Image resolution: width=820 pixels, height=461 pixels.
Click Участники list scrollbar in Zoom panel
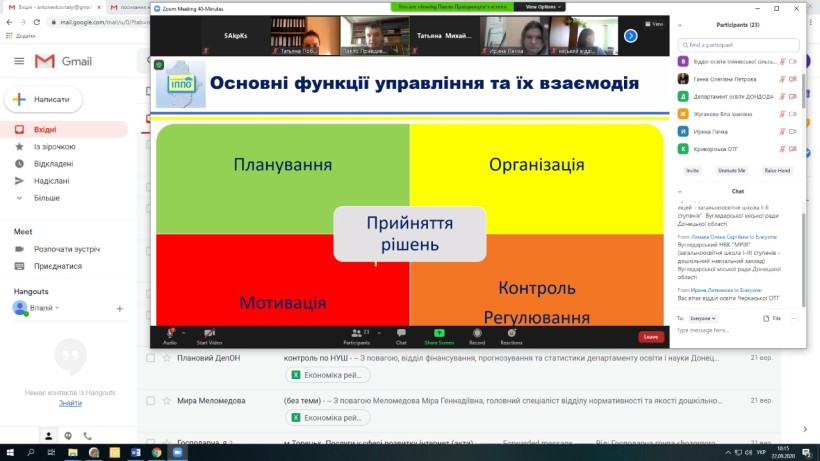(x=803, y=91)
